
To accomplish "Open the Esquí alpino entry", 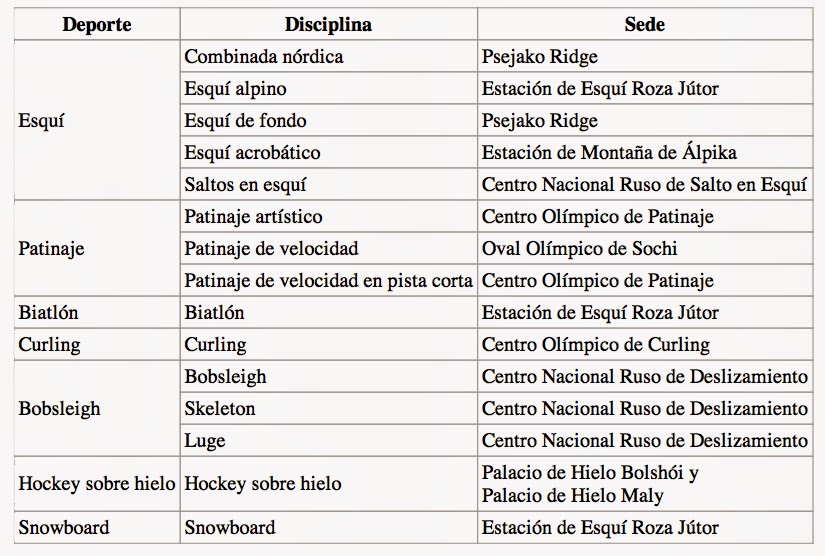I will click(233, 89).
